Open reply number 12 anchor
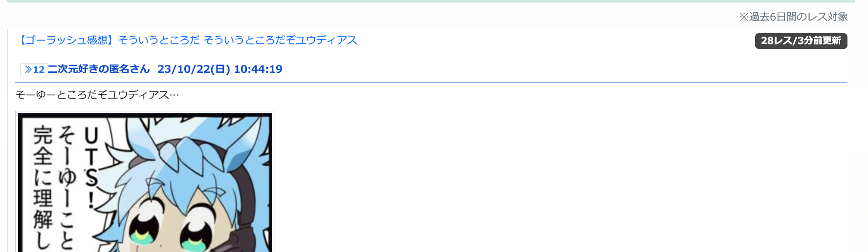This screenshot has height=252, width=868. tap(39, 70)
